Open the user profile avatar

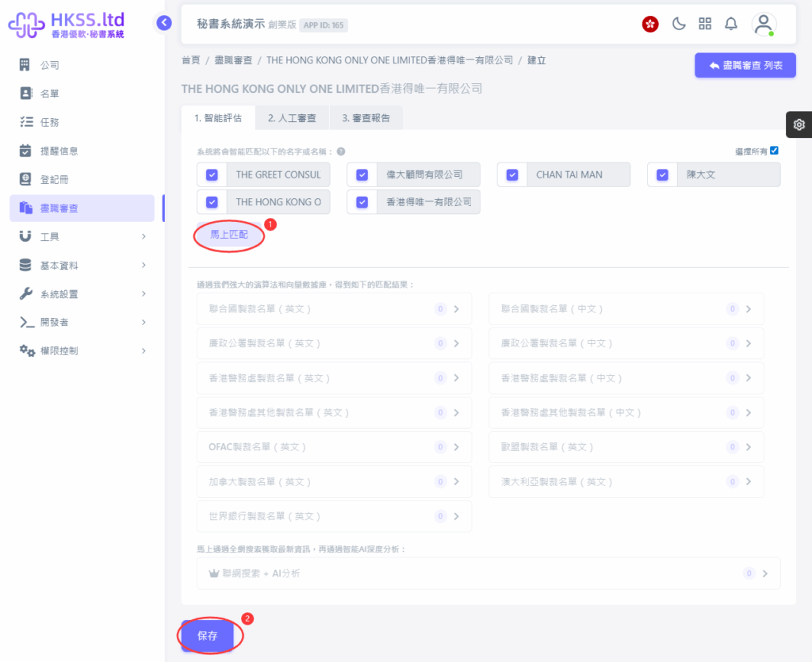click(x=764, y=24)
